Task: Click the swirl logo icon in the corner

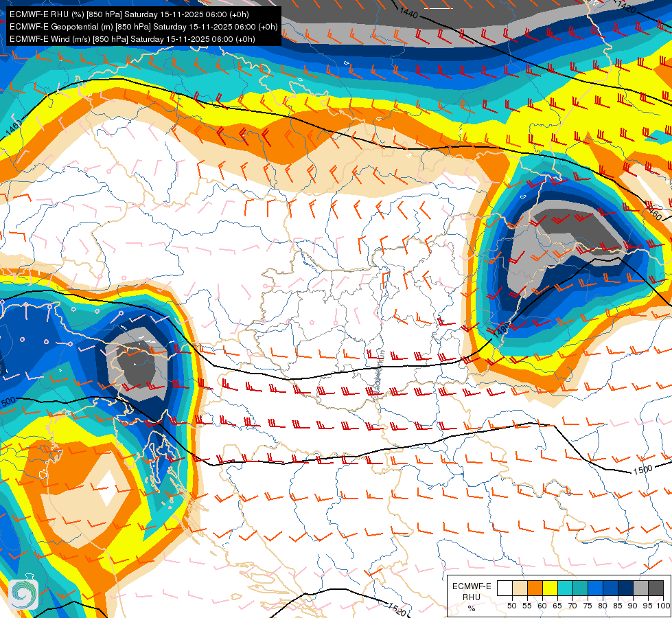Action: tap(23, 595)
